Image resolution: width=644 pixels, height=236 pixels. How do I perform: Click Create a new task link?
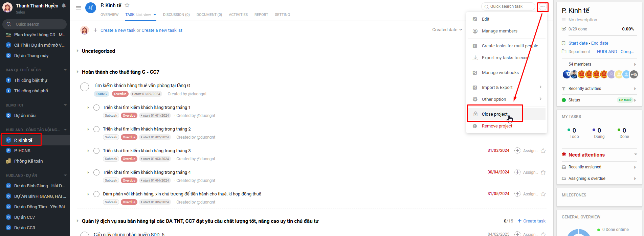click(118, 30)
